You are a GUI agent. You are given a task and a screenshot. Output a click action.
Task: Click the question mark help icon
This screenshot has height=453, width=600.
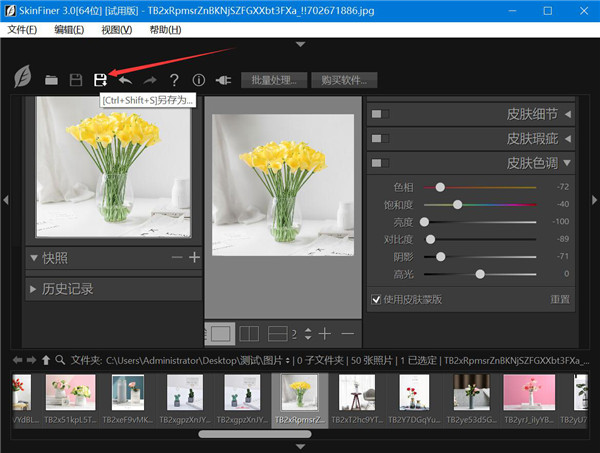pyautogui.click(x=174, y=80)
